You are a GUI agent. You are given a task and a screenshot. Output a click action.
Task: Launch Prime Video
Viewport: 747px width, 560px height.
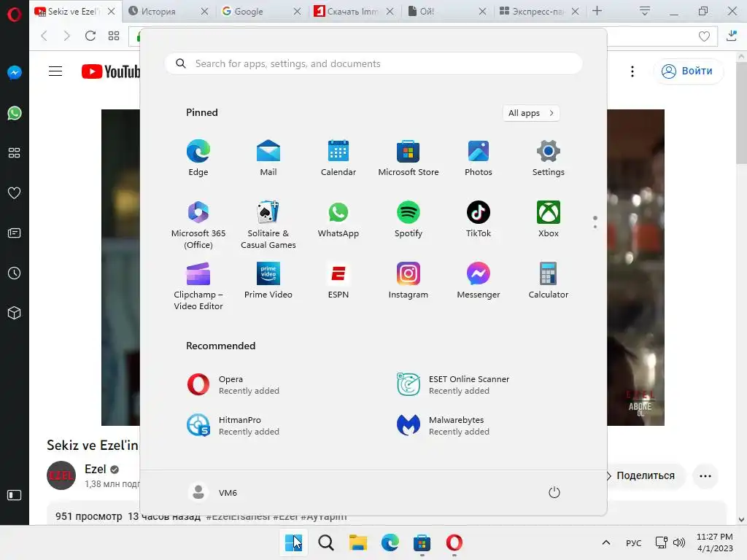[x=268, y=281]
